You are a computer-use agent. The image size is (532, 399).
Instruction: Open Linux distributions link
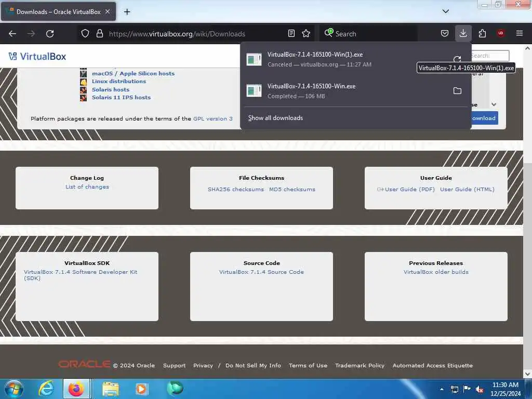coord(119,81)
